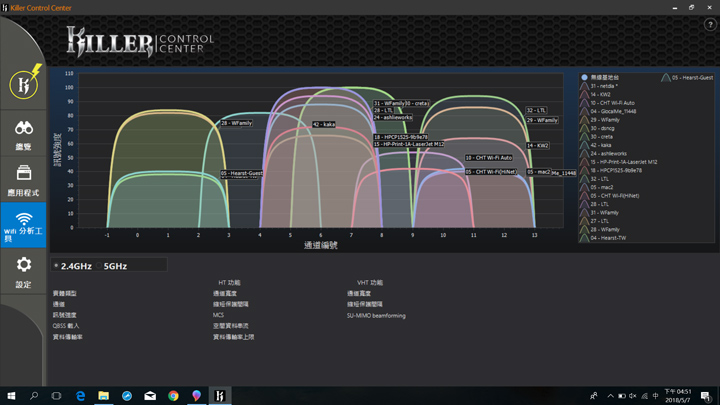Screen dimensions: 720x405
Task: Click the 'QBSS 載入' field label
Action: 66,326
